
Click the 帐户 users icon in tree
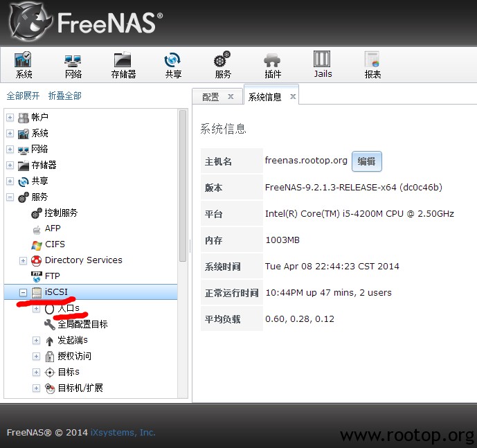pos(24,118)
